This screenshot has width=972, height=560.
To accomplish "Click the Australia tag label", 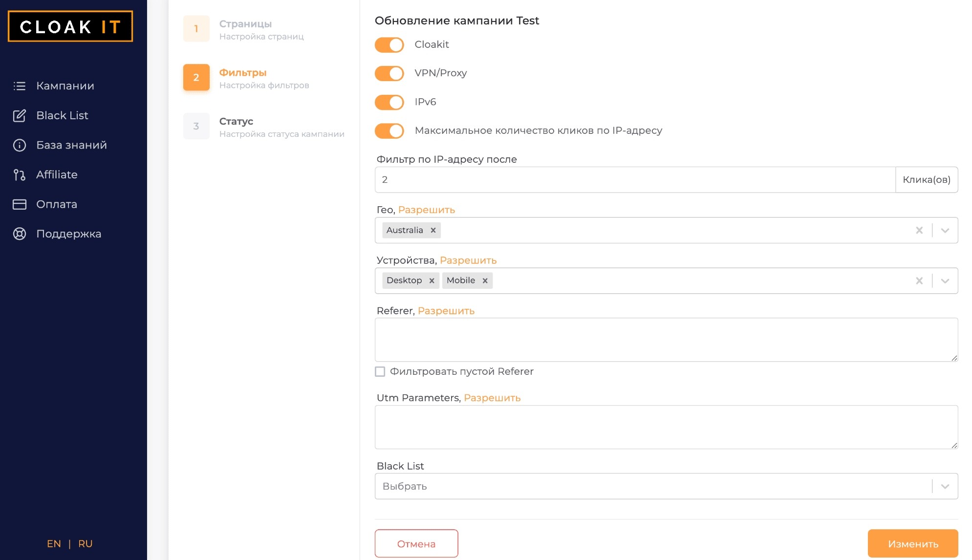I will [405, 230].
